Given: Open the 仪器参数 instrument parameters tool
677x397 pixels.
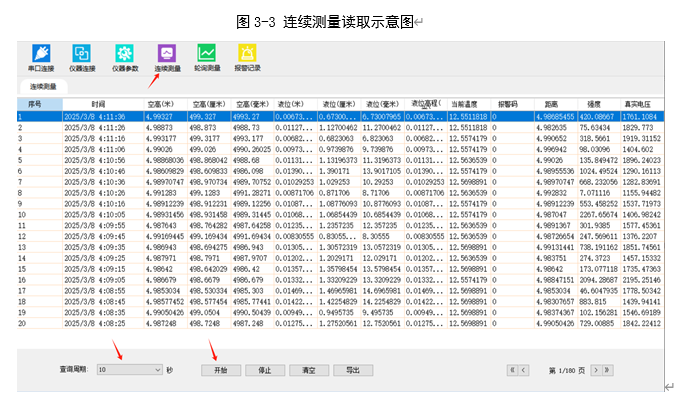Looking at the screenshot, I should 125,57.
